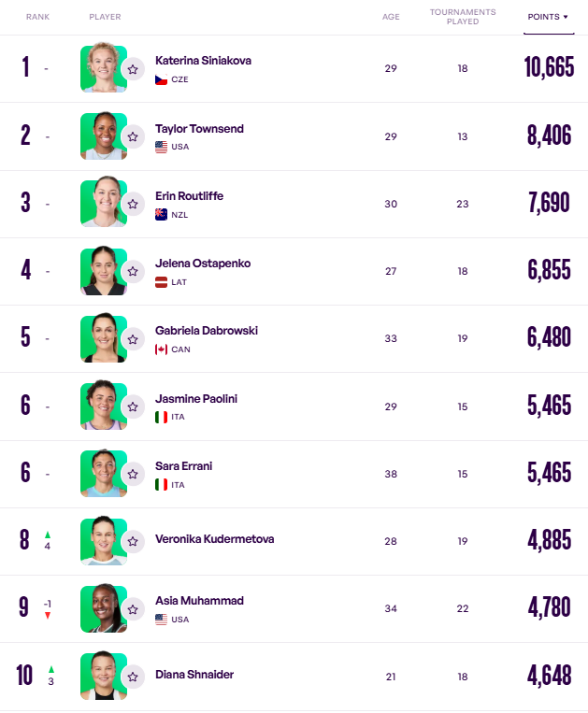Sort by Points column dropdown
Screen dimensions: 588x713
[548, 17]
